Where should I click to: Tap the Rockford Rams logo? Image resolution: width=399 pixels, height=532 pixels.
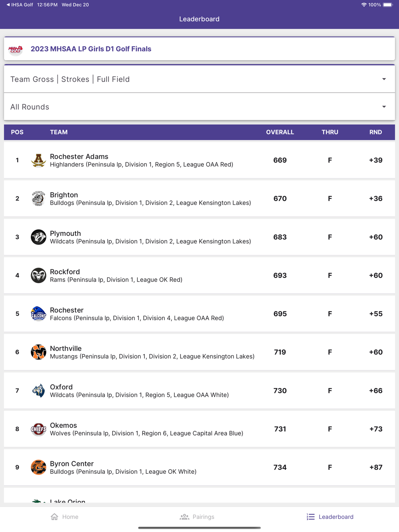[x=38, y=276]
